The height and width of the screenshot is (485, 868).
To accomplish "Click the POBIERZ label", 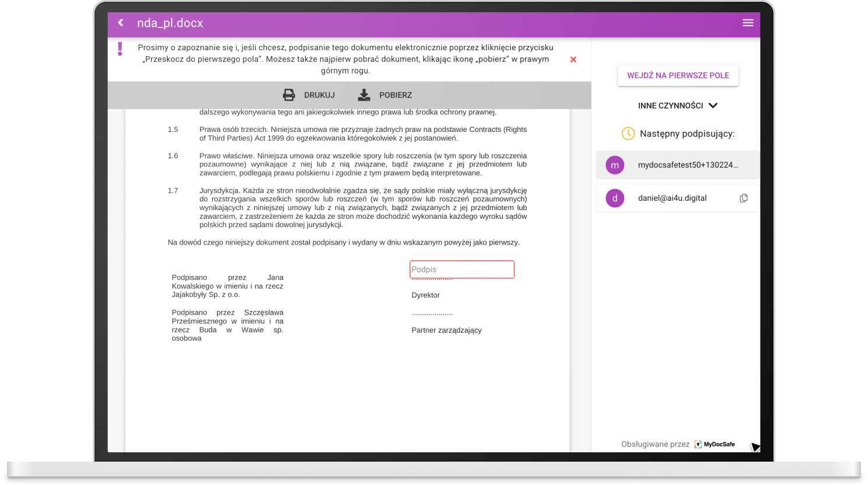I will click(395, 95).
